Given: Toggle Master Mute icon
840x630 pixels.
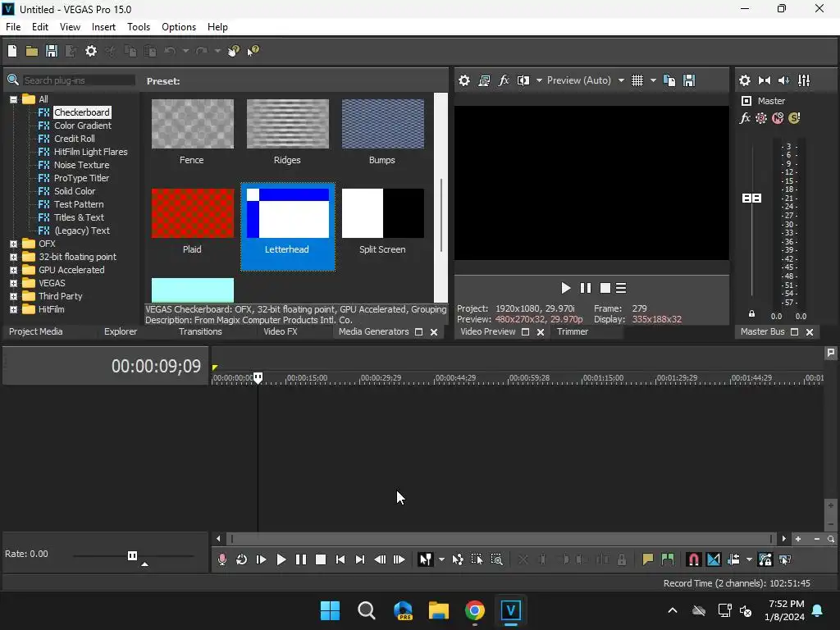Looking at the screenshot, I should tap(778, 118).
